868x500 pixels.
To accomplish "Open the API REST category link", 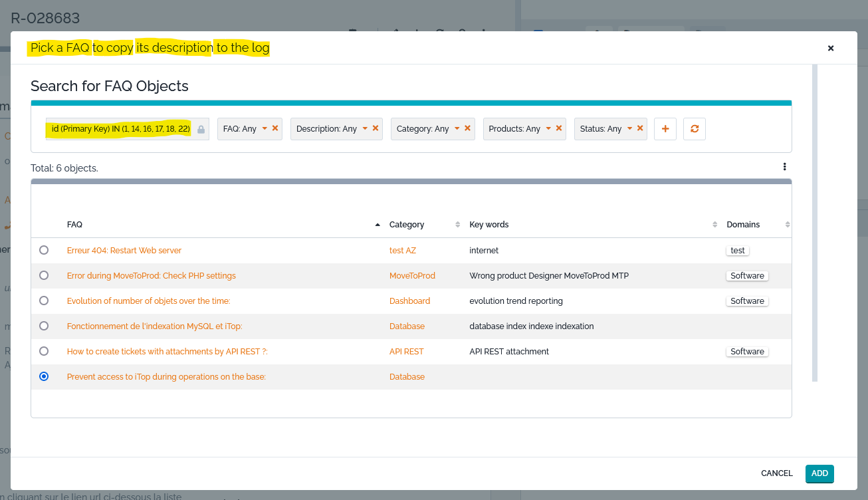I will (x=407, y=352).
